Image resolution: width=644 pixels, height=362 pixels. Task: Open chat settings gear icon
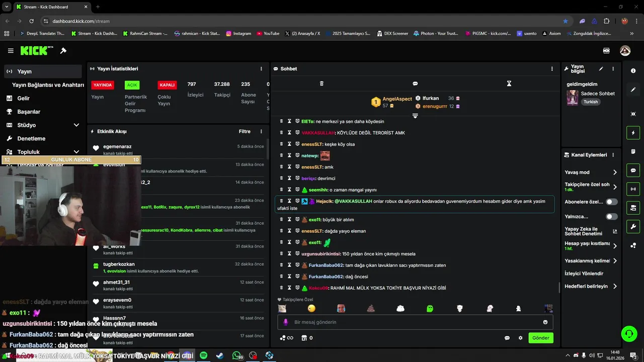(520, 338)
